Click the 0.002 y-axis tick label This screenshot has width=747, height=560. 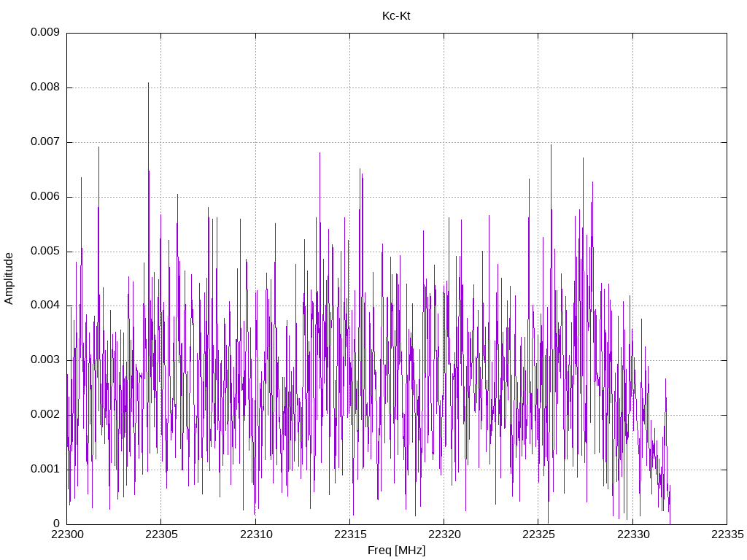click(45, 415)
